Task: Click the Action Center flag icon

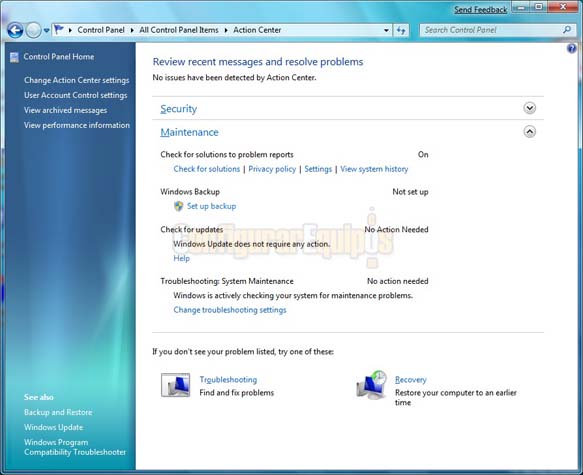Action: (x=59, y=30)
